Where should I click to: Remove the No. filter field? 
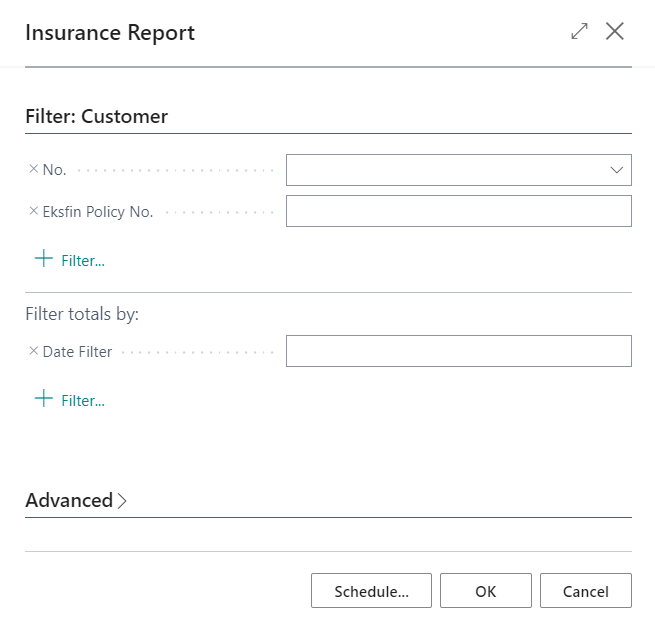pyautogui.click(x=33, y=170)
